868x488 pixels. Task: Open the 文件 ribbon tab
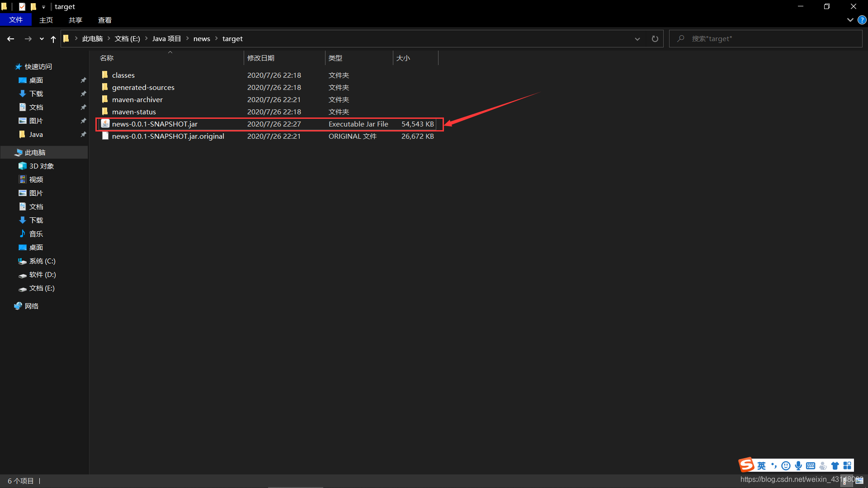coord(16,20)
